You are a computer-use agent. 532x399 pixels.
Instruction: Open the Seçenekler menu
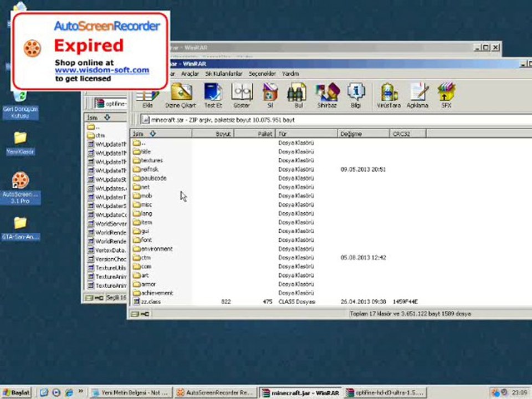click(x=262, y=74)
